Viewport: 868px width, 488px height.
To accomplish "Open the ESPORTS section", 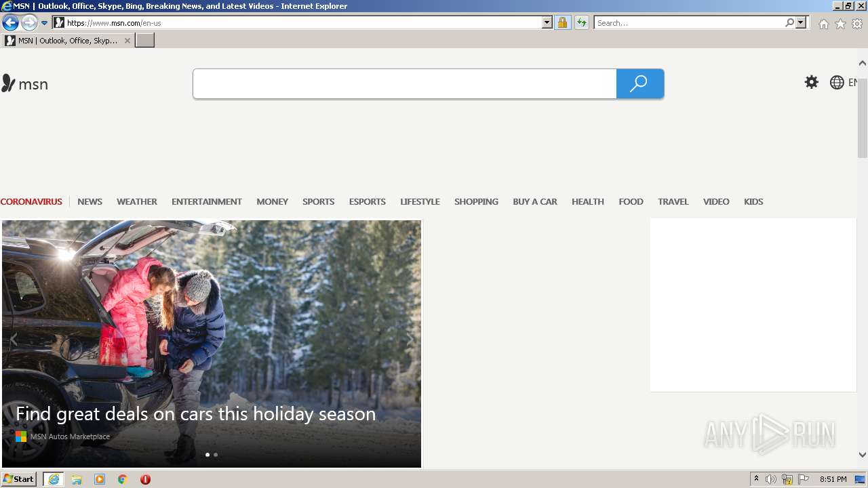I will [x=368, y=201].
